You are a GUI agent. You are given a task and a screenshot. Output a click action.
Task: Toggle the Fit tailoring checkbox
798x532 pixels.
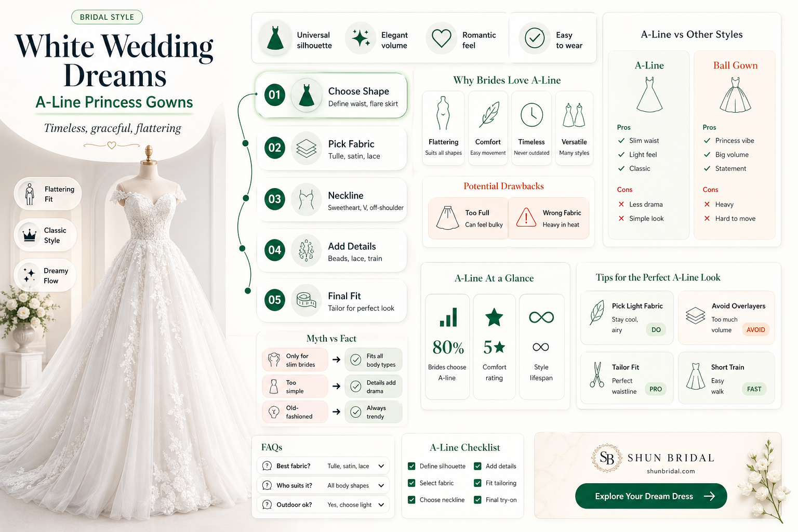[477, 483]
